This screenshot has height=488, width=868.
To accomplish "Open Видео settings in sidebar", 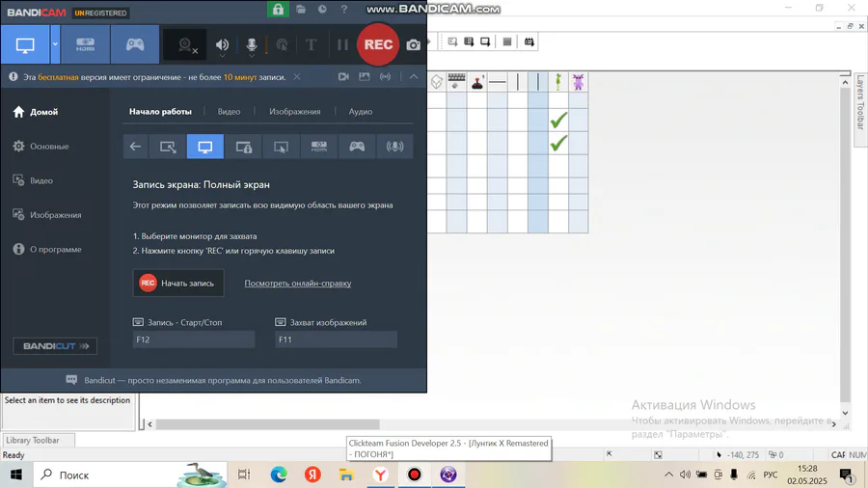I will [33, 180].
